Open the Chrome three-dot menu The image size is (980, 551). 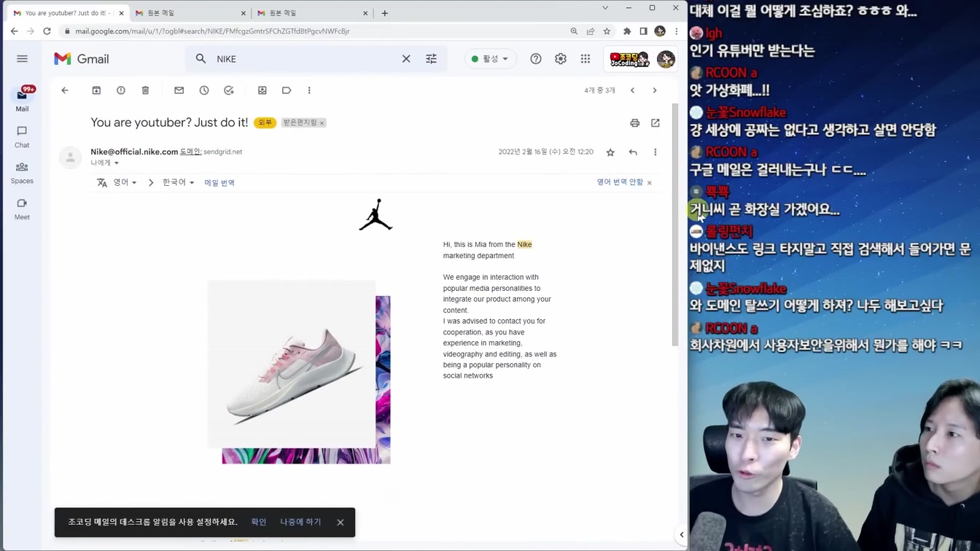677,31
